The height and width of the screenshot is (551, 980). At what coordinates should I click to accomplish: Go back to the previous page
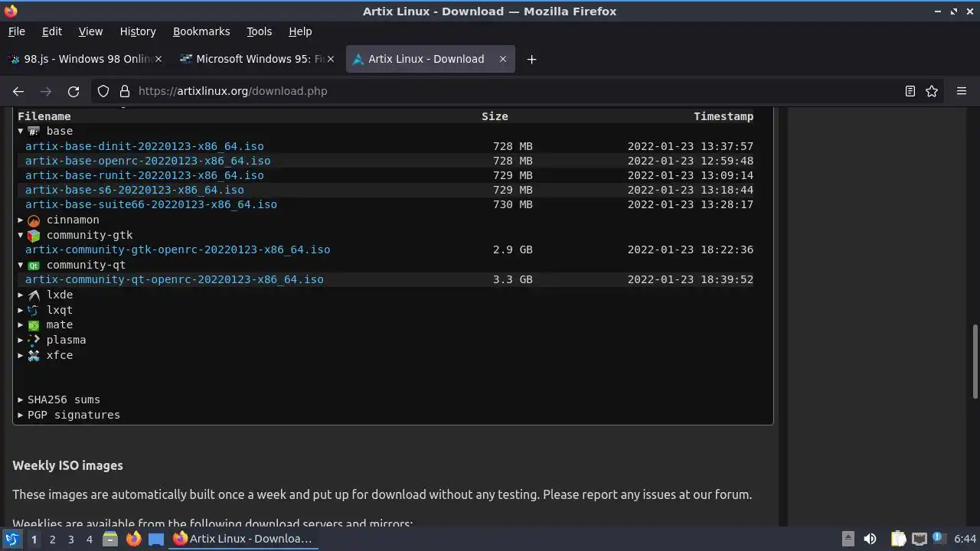coord(18,91)
